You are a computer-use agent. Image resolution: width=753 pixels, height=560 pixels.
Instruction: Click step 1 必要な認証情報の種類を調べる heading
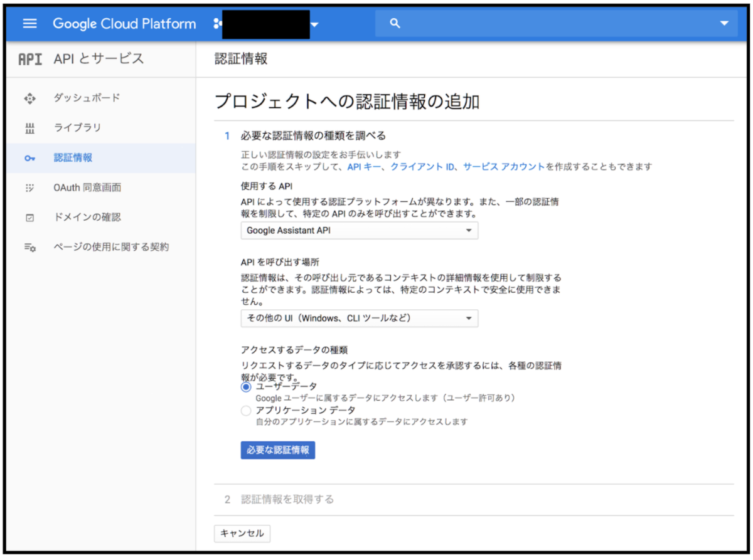pos(313,135)
